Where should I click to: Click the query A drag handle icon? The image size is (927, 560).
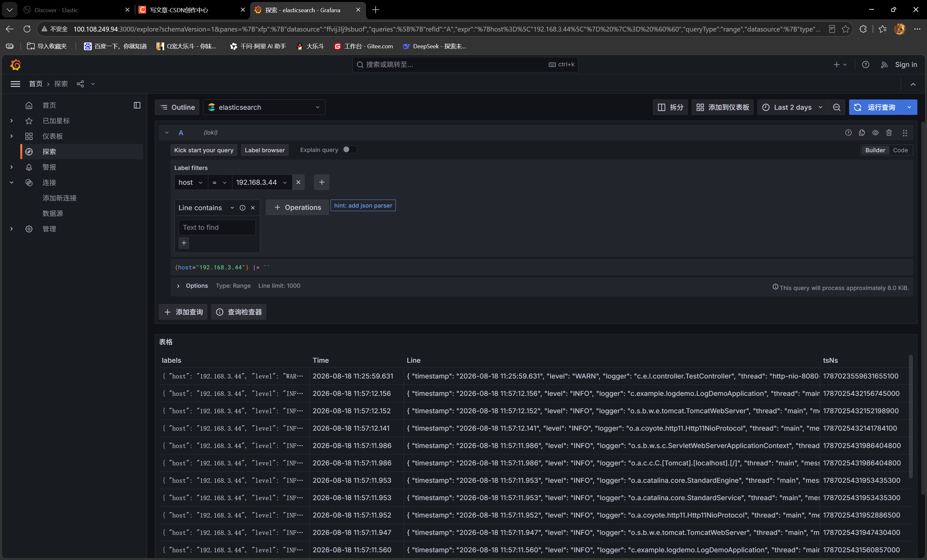pyautogui.click(x=905, y=133)
